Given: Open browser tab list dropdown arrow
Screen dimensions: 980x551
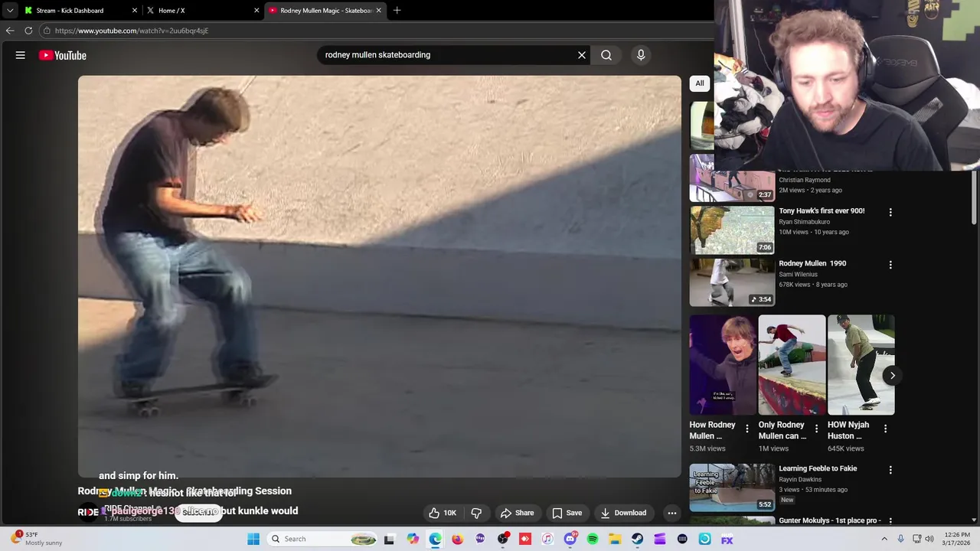Looking at the screenshot, I should [10, 11].
